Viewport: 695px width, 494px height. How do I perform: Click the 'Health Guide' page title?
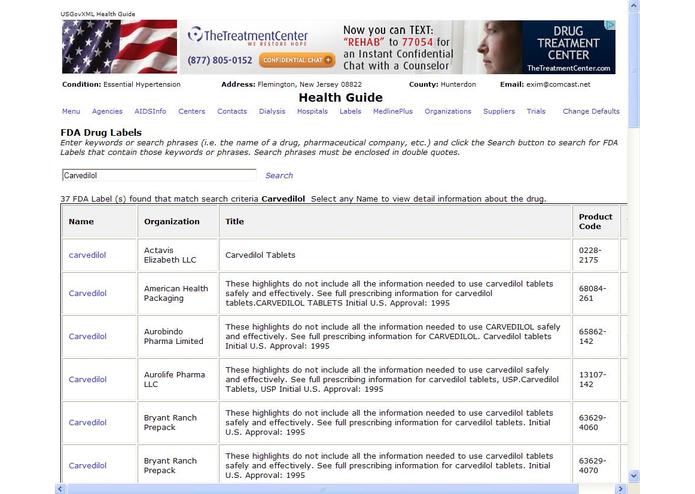pos(340,97)
